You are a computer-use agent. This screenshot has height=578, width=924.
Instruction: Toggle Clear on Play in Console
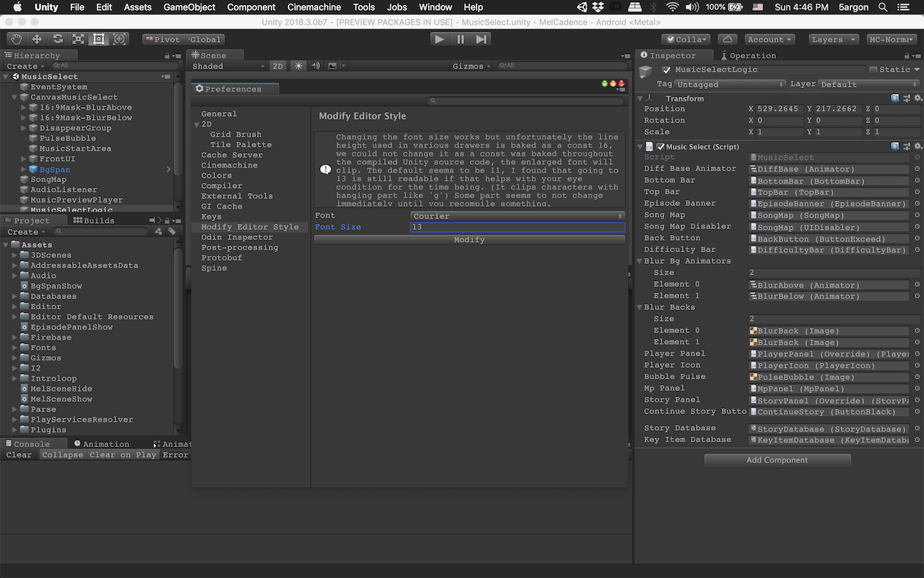123,454
